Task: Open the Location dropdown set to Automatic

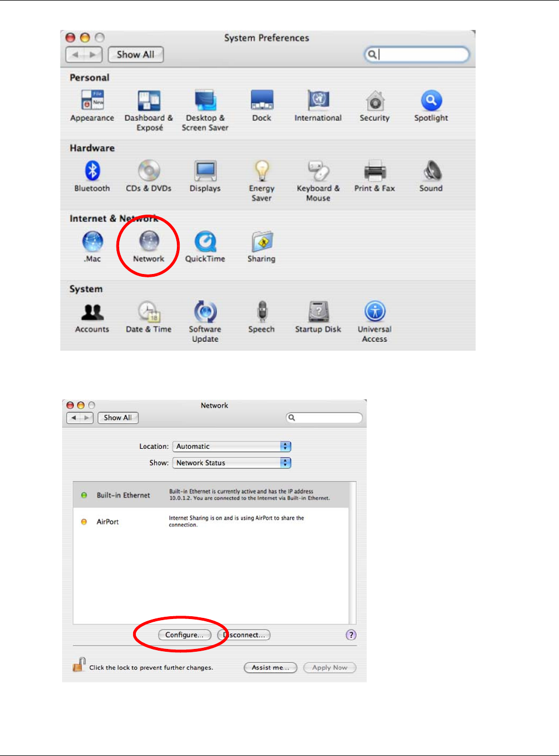Action: click(x=232, y=447)
